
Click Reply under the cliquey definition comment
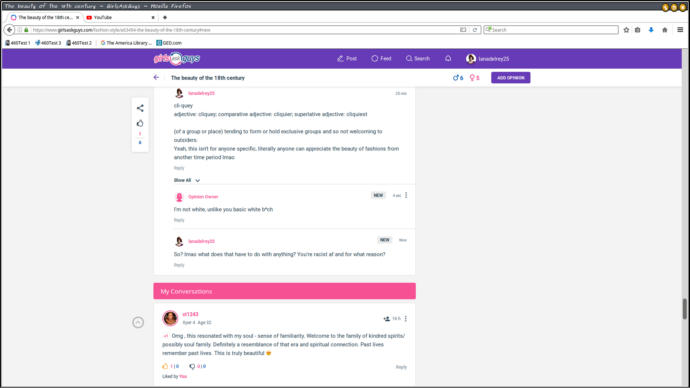point(179,168)
